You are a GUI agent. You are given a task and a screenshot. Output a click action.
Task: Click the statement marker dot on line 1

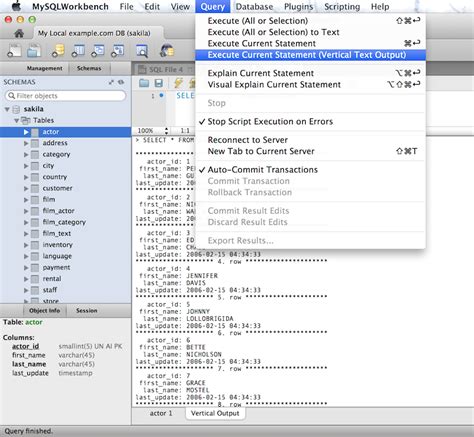point(162,95)
